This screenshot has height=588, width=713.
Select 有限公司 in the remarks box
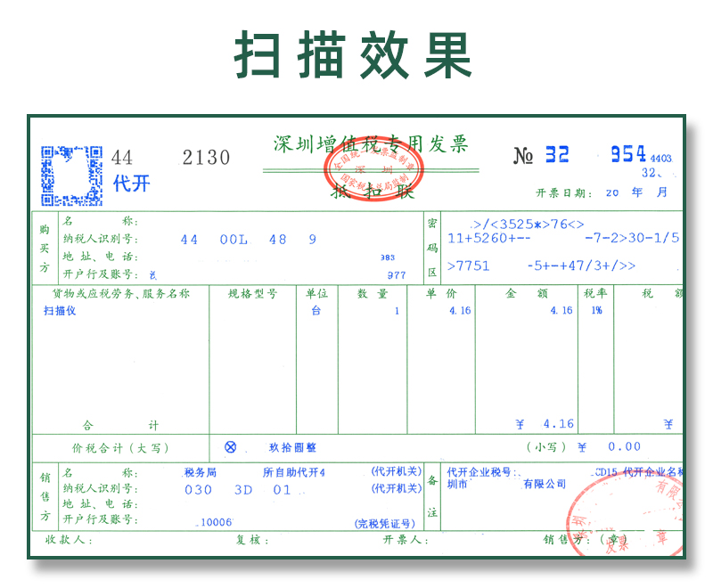point(545,484)
